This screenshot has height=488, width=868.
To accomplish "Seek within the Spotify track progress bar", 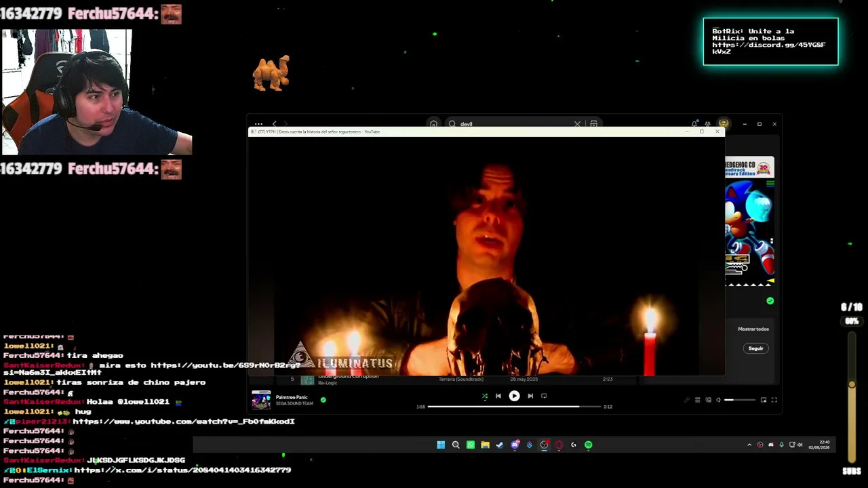I will [514, 407].
